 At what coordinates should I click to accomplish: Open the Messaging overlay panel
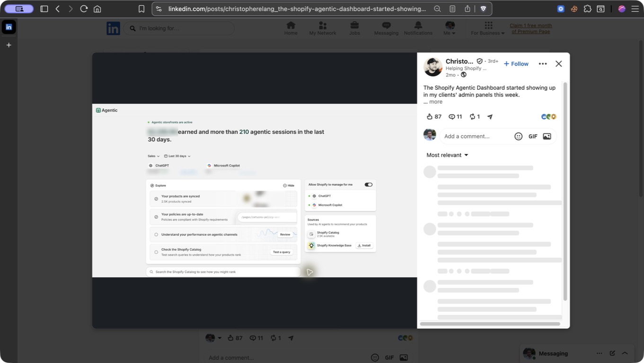click(x=553, y=354)
